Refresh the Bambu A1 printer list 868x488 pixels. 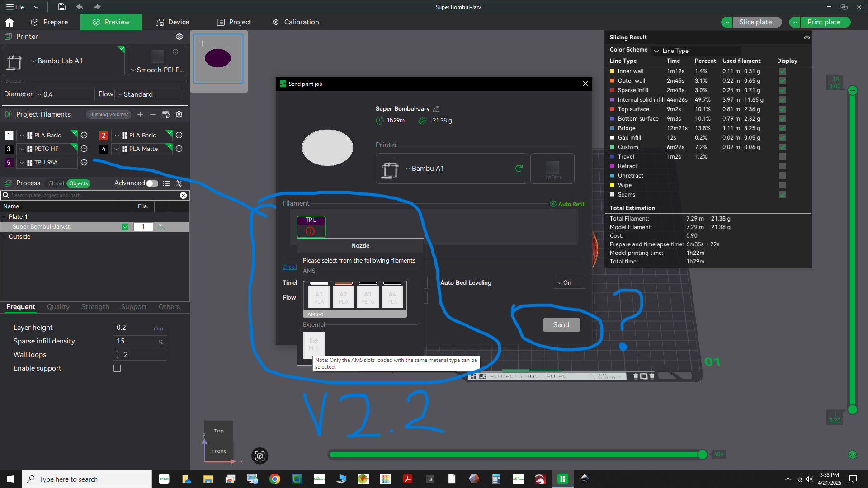519,169
